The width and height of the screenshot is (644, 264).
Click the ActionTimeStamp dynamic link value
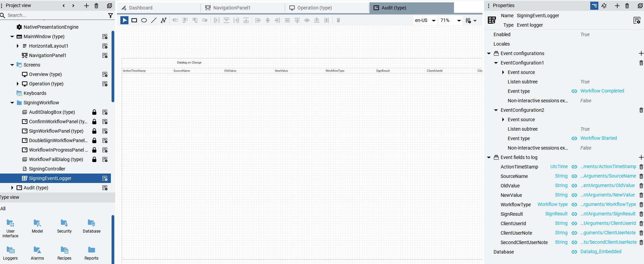pyautogui.click(x=608, y=166)
